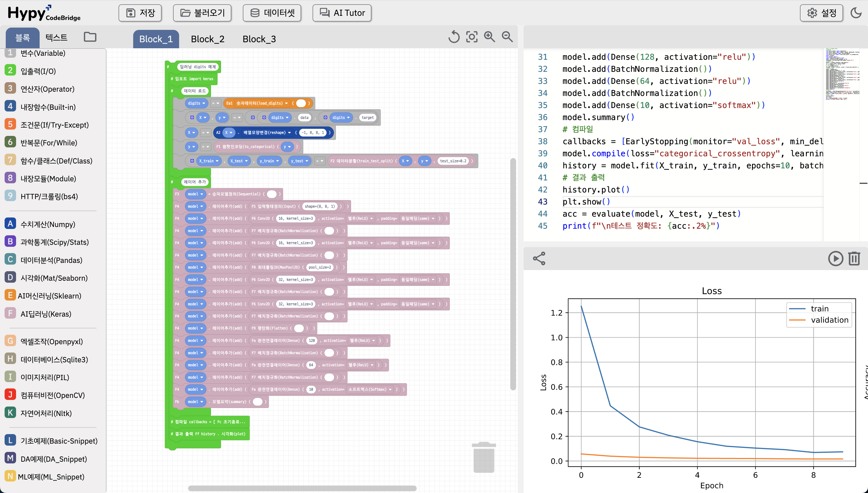Open the Load (불러오기) button
Viewport: 868px width, 493px height.
pos(202,13)
